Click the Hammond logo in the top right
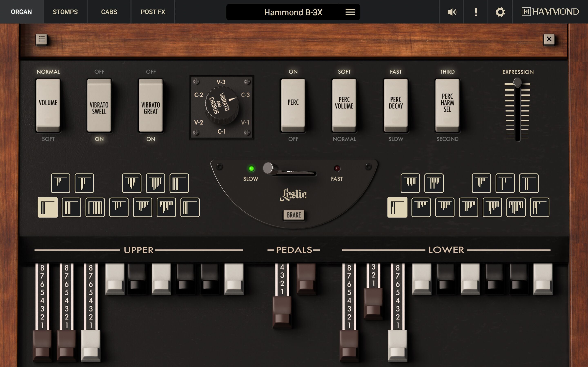This screenshot has height=367, width=588. [x=550, y=11]
